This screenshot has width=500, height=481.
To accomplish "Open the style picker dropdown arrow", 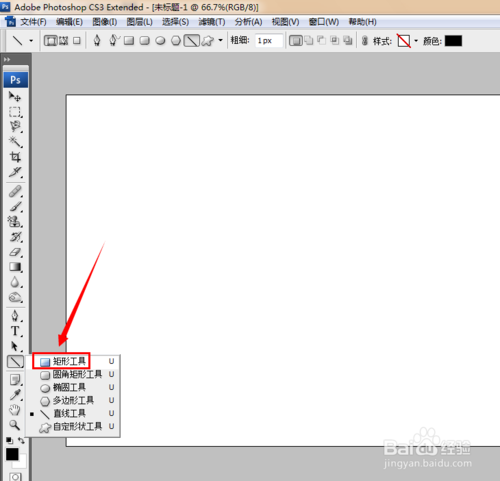I will (x=416, y=41).
